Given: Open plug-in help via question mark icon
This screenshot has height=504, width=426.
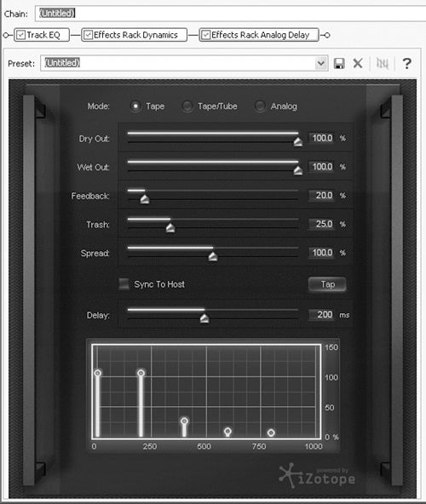Looking at the screenshot, I should point(407,63).
